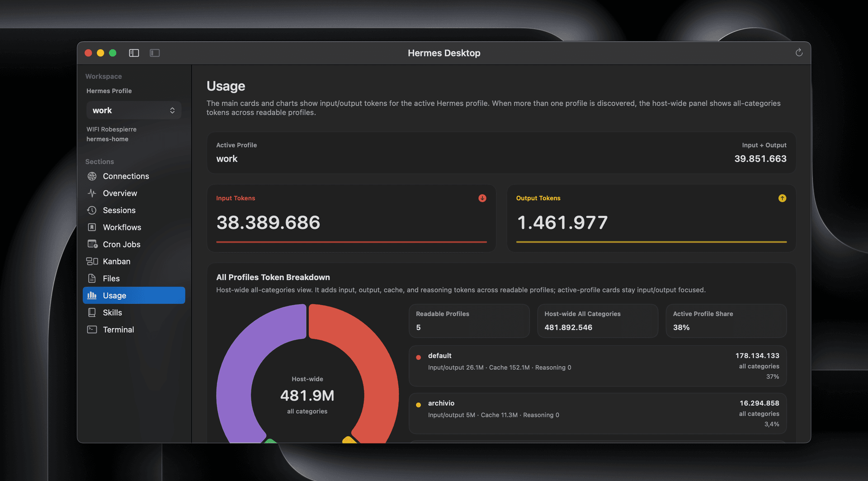Click the yellow archivio profile color dot

419,405
